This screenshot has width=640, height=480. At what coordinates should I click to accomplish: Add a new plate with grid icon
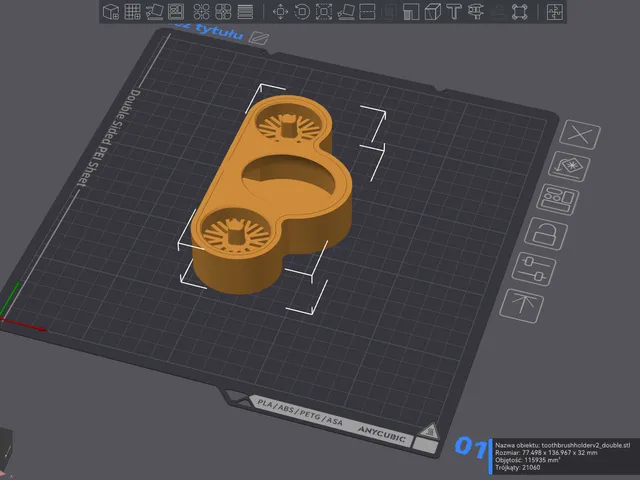coord(132,12)
